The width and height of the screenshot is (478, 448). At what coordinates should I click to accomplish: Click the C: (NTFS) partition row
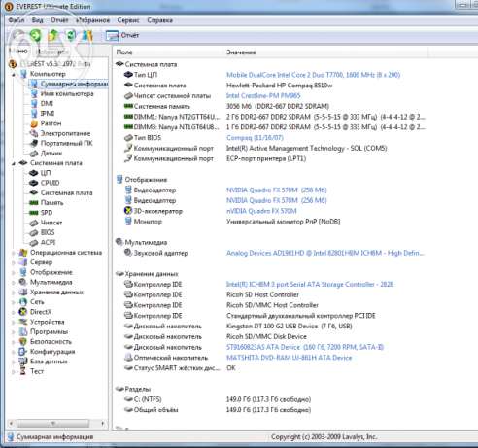[218, 399]
